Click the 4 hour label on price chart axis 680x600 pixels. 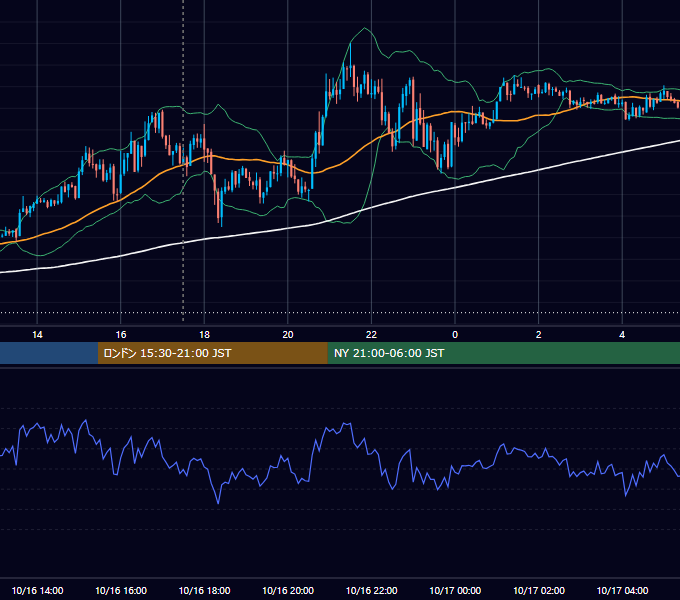pos(622,335)
